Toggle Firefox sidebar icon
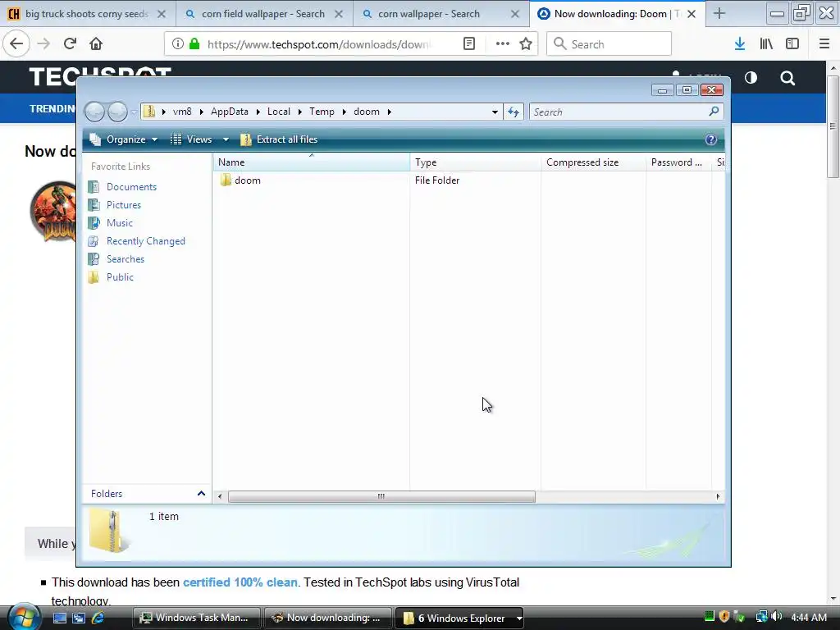Screen dimensions: 840x630 792,44
